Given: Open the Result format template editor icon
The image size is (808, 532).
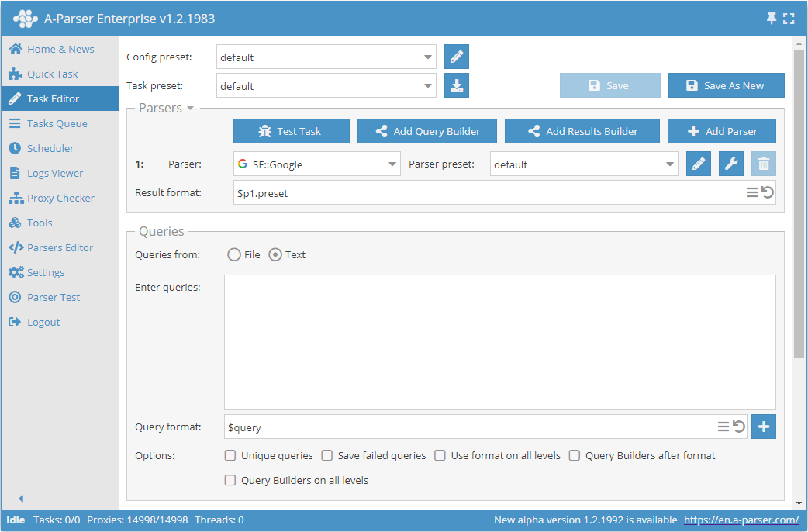Looking at the screenshot, I should pyautogui.click(x=752, y=192).
